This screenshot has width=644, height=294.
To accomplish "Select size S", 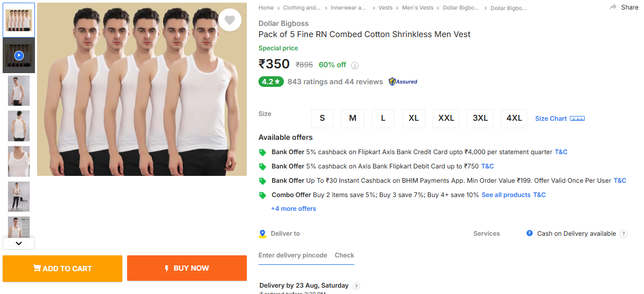I will pyautogui.click(x=322, y=118).
